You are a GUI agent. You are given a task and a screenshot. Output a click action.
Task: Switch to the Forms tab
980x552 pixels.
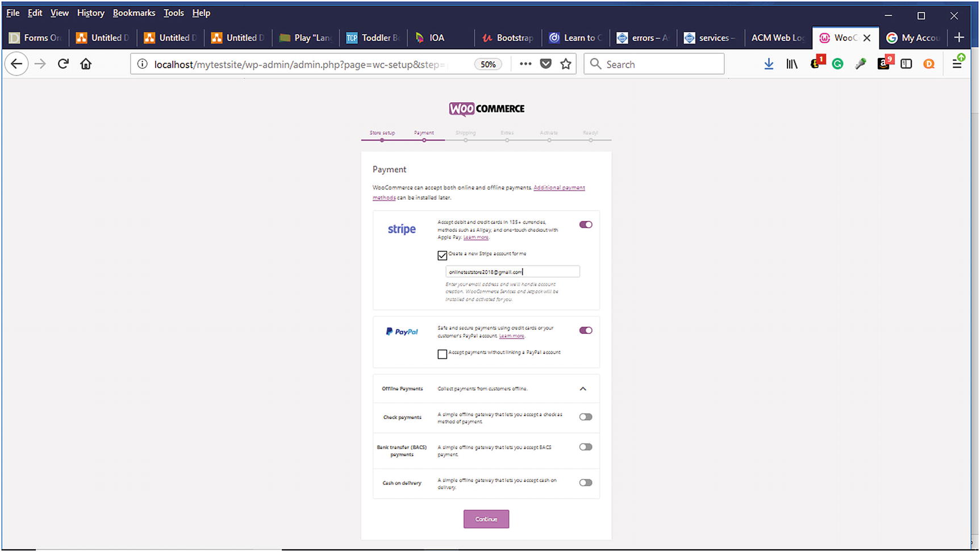pyautogui.click(x=35, y=37)
